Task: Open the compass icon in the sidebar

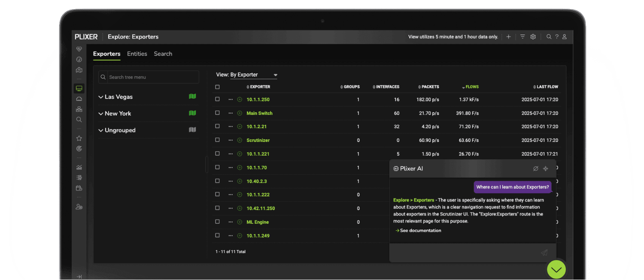Action: 79,60
